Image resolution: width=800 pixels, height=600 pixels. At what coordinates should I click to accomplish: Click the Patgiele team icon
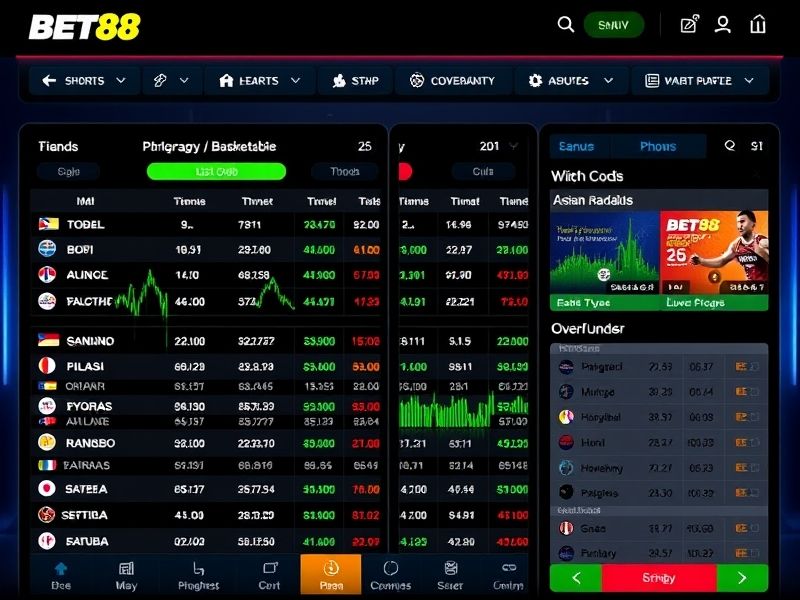(566, 492)
